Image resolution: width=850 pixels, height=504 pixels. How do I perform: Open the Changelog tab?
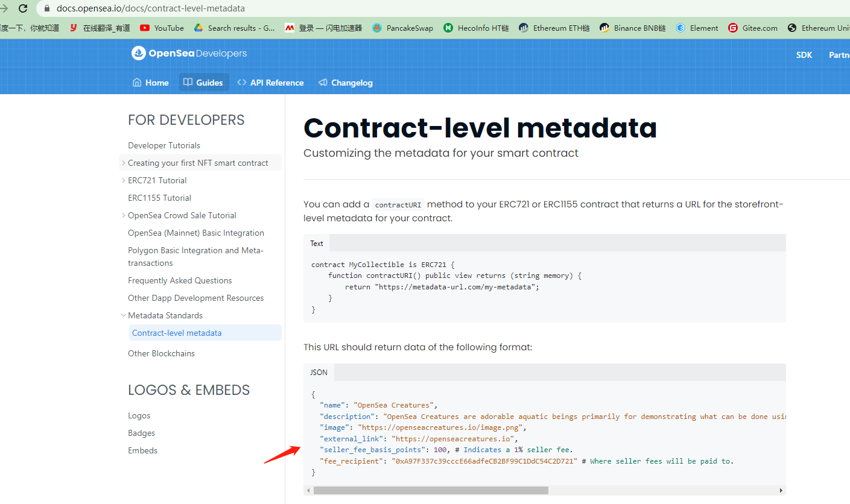click(x=346, y=83)
